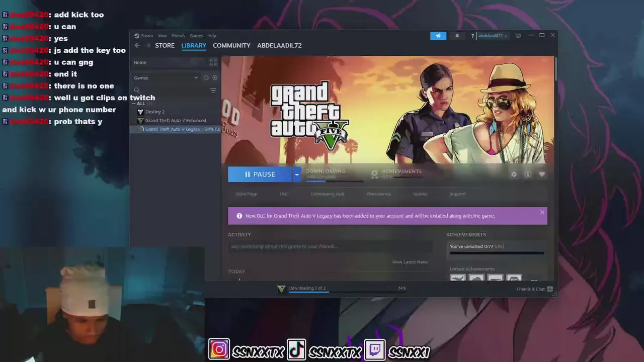Screen dimensions: 644x362
Task: Click the Destiny 2 game icon
Action: [140, 112]
